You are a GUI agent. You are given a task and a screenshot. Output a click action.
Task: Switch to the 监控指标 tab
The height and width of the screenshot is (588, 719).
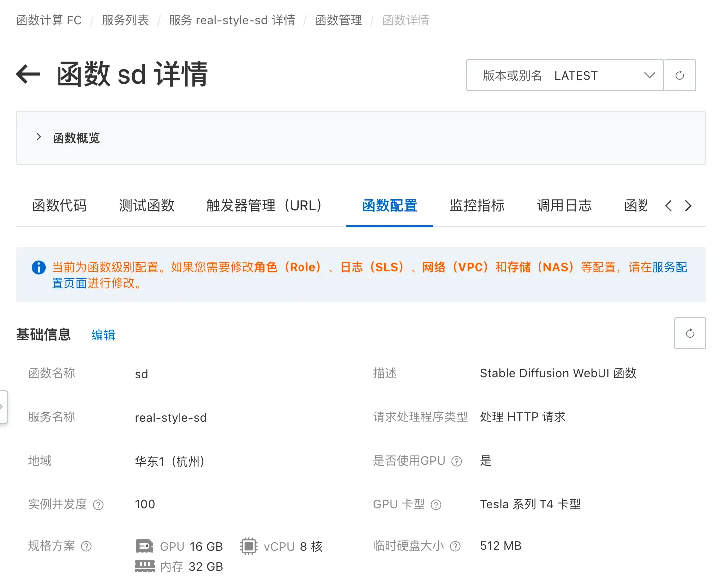click(x=477, y=205)
